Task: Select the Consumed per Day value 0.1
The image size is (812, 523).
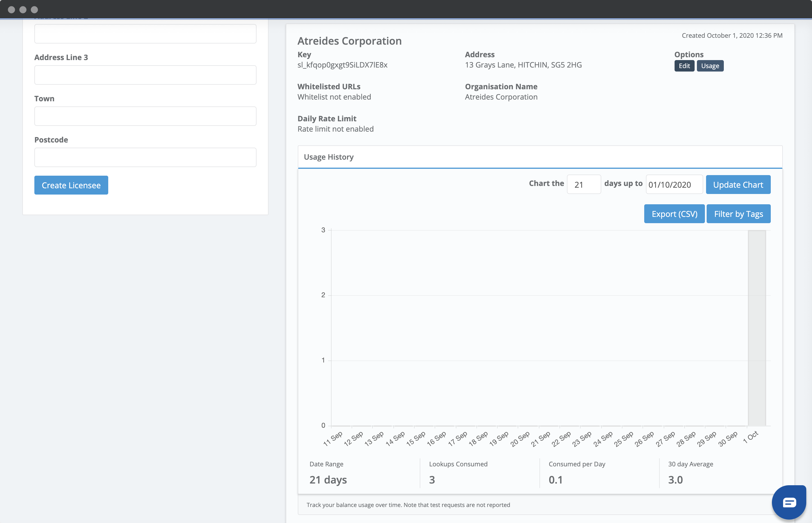Action: tap(555, 480)
